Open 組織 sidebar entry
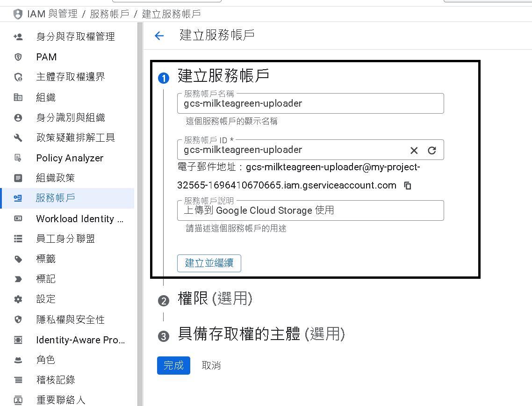 68,97
